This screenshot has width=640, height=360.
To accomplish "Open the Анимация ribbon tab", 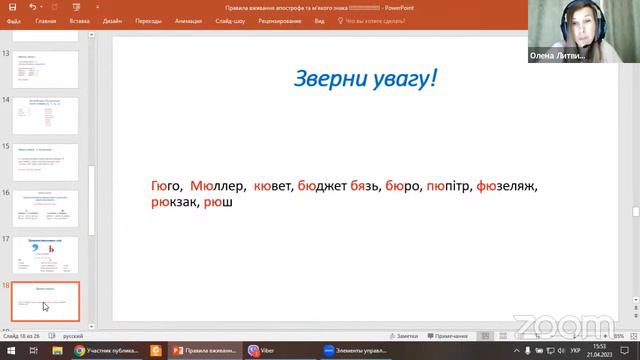I will click(x=188, y=21).
